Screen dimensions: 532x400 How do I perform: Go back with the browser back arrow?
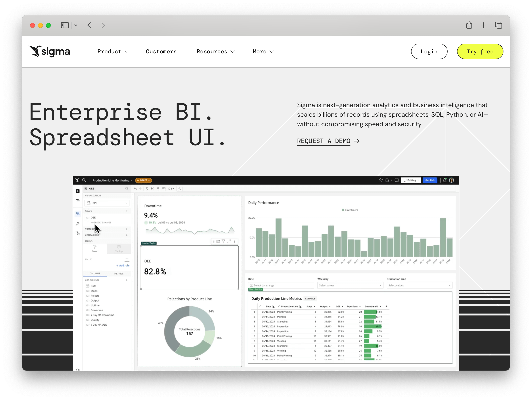click(x=89, y=25)
